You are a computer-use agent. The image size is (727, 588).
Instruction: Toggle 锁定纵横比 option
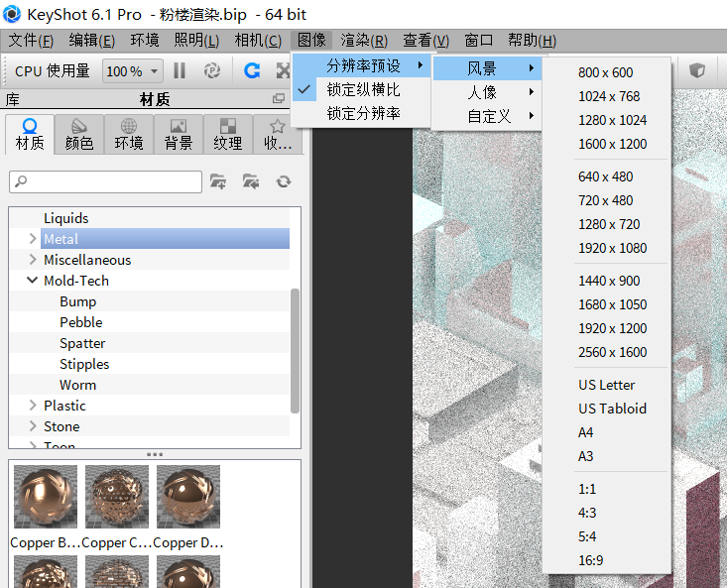click(361, 89)
